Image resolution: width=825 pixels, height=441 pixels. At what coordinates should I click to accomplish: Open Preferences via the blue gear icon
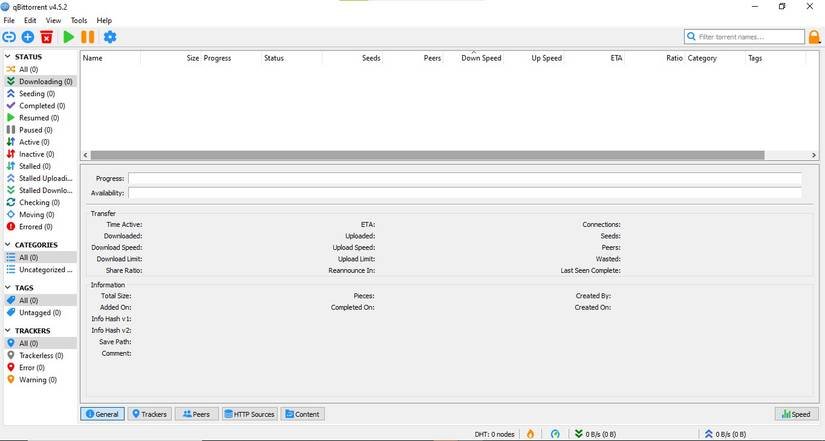pyautogui.click(x=110, y=37)
